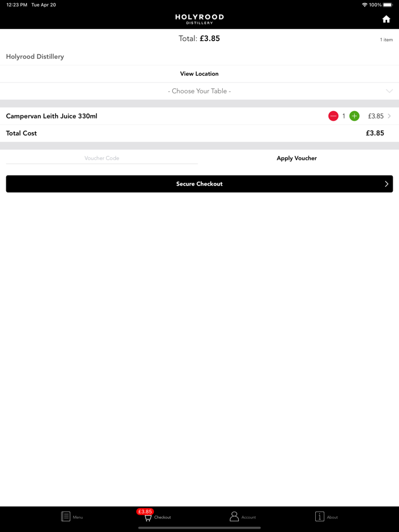Tap the Wi-Fi status icon

(364, 5)
